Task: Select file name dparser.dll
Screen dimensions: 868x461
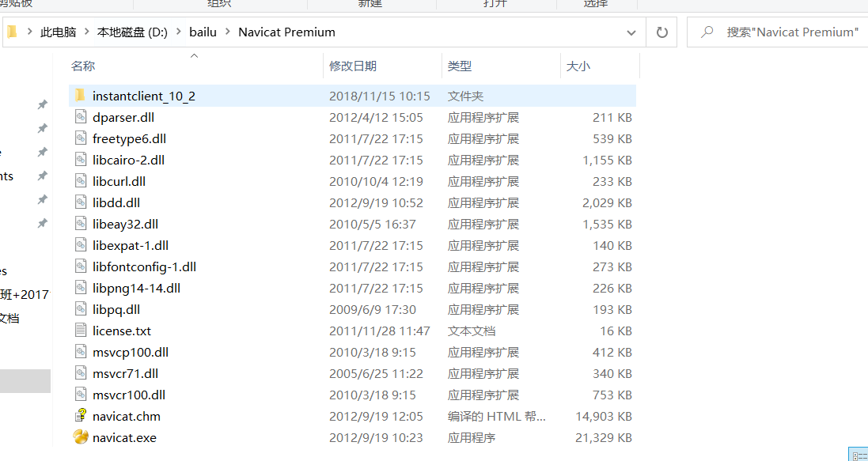Action: 123,117
